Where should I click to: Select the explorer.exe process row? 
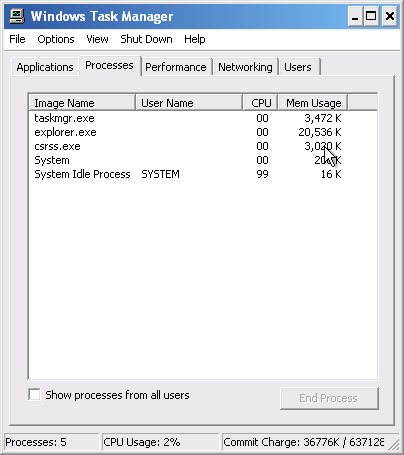pyautogui.click(x=203, y=132)
